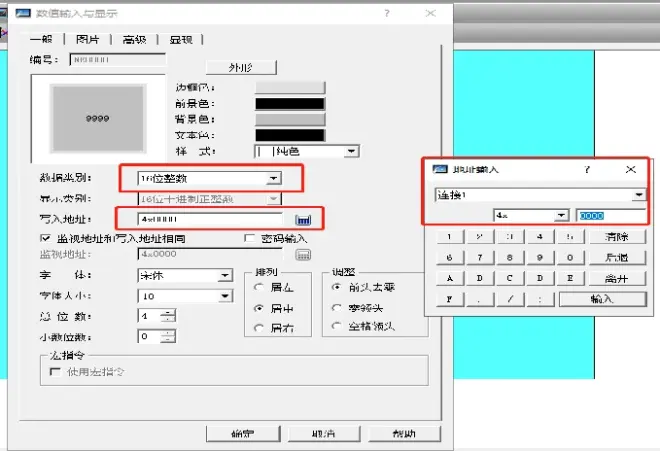
Task: Toggle the 密码输入 password input checkbox
Action: click(251, 239)
